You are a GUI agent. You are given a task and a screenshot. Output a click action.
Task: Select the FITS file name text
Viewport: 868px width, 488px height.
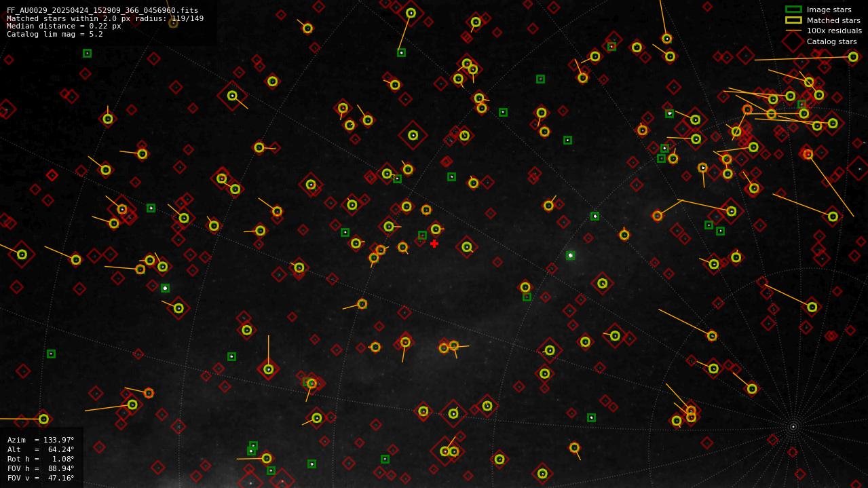click(102, 11)
